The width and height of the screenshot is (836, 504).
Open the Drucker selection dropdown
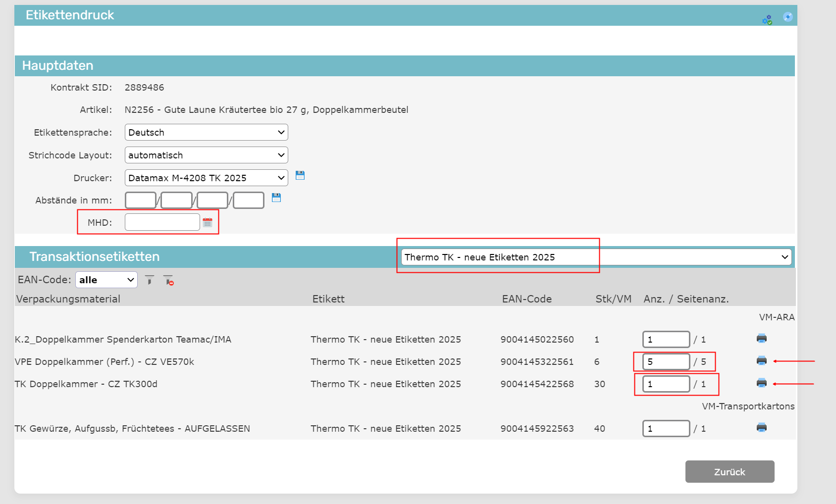click(206, 178)
